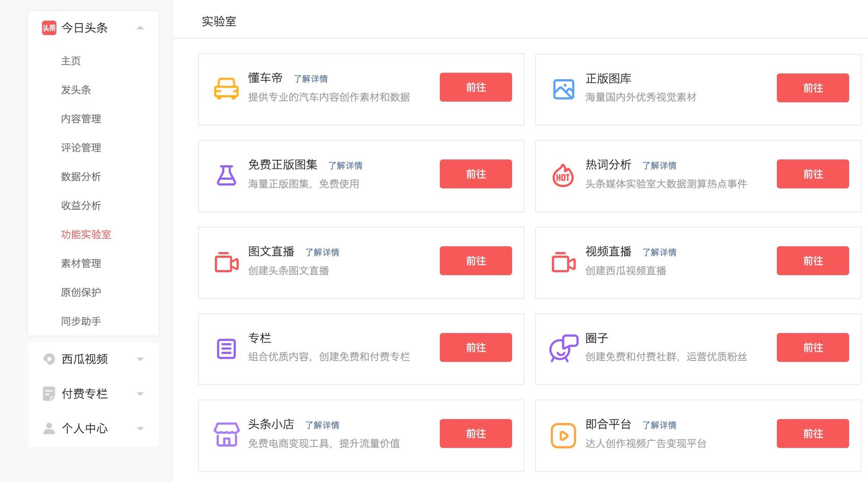The height and width of the screenshot is (482, 868).
Task: Click the purple shop icon for 头条小店
Action: point(226,434)
